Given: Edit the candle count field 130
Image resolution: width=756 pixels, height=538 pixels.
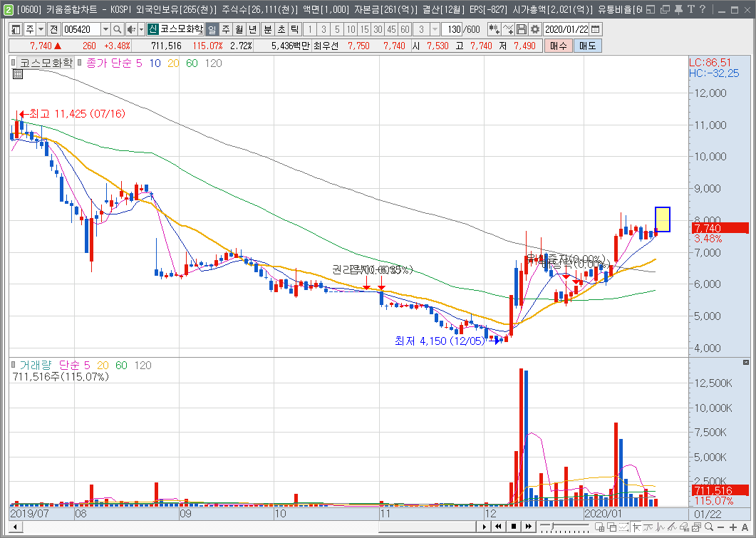Looking at the screenshot, I should 452,29.
